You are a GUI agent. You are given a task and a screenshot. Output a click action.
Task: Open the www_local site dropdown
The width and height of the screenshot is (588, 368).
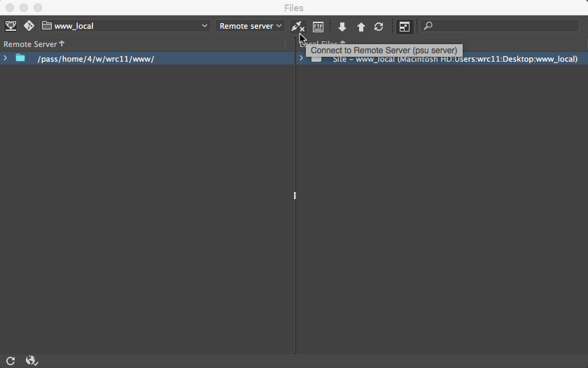[125, 26]
